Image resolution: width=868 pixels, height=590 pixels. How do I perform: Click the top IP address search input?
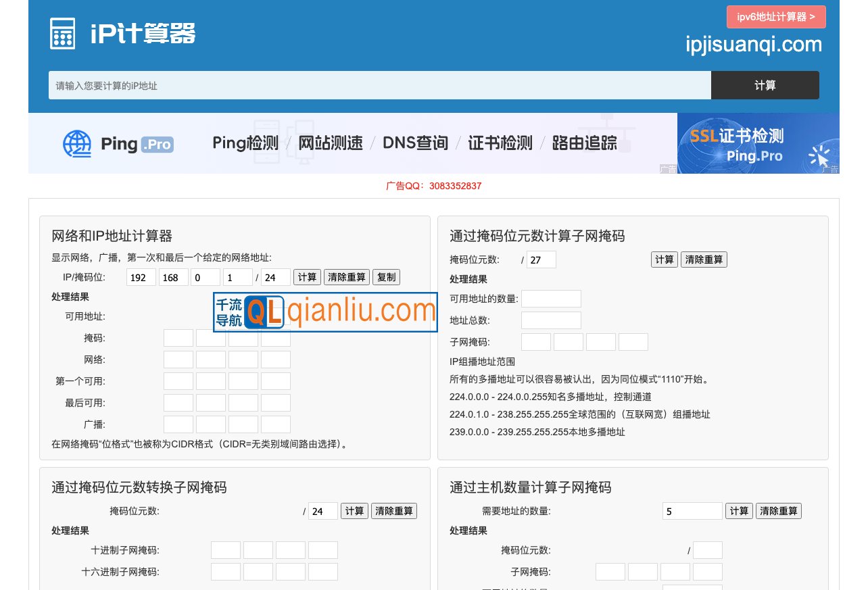tap(379, 85)
